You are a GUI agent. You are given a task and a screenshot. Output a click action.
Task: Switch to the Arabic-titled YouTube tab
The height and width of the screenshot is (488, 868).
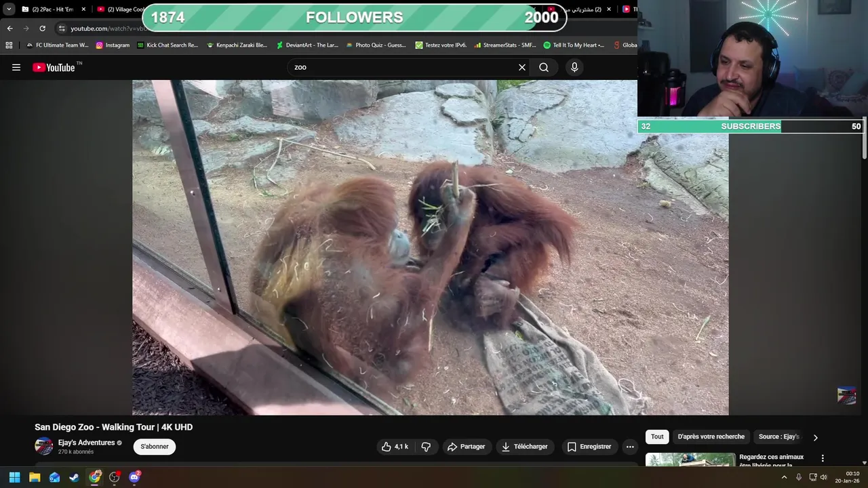[x=582, y=9]
